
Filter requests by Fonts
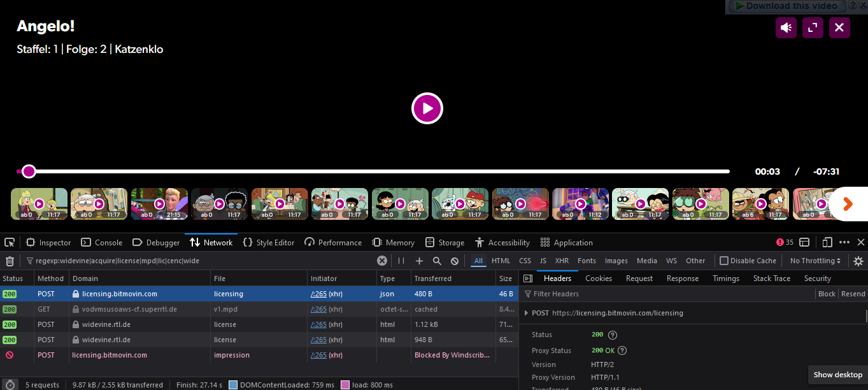tap(587, 261)
